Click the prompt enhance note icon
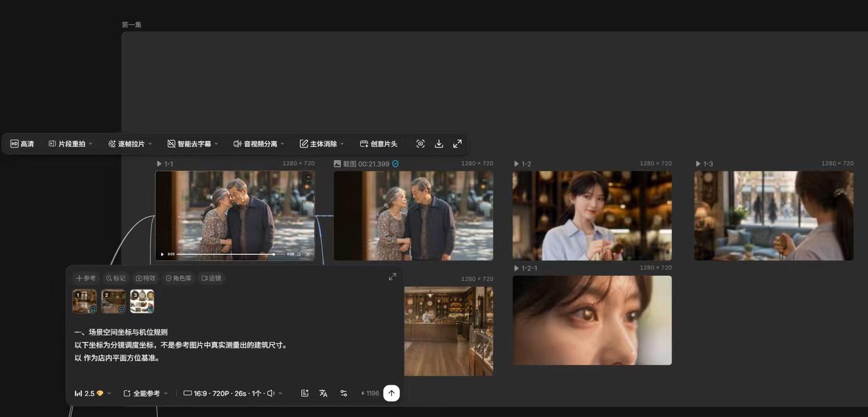 point(305,393)
